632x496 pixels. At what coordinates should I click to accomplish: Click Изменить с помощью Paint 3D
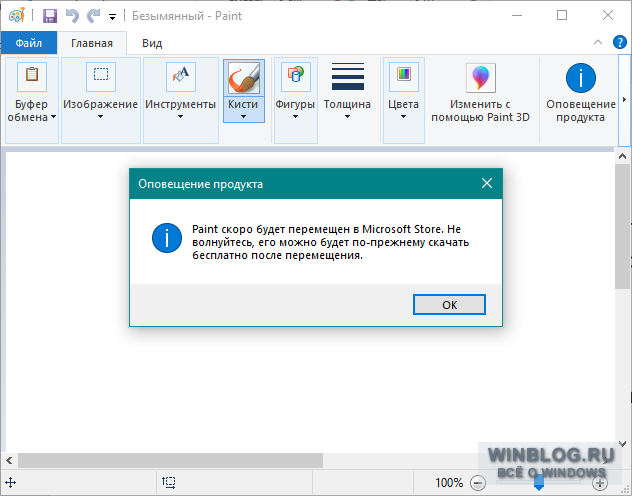click(480, 93)
